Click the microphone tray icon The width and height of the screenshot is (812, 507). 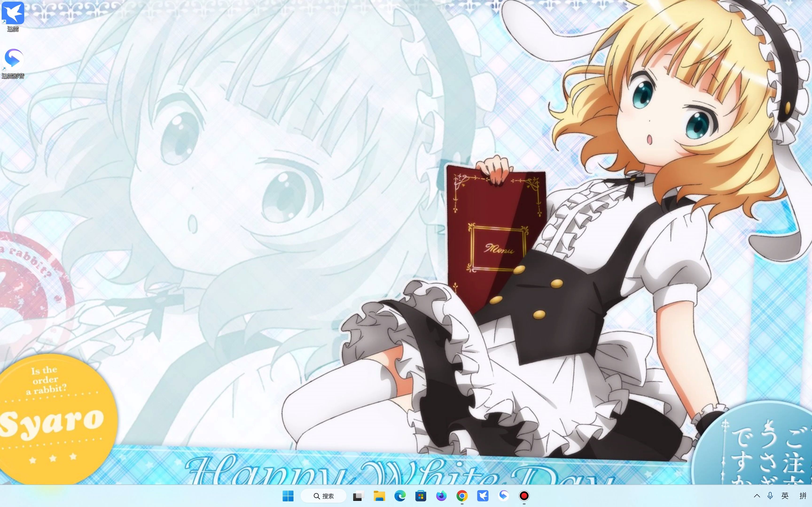click(770, 496)
